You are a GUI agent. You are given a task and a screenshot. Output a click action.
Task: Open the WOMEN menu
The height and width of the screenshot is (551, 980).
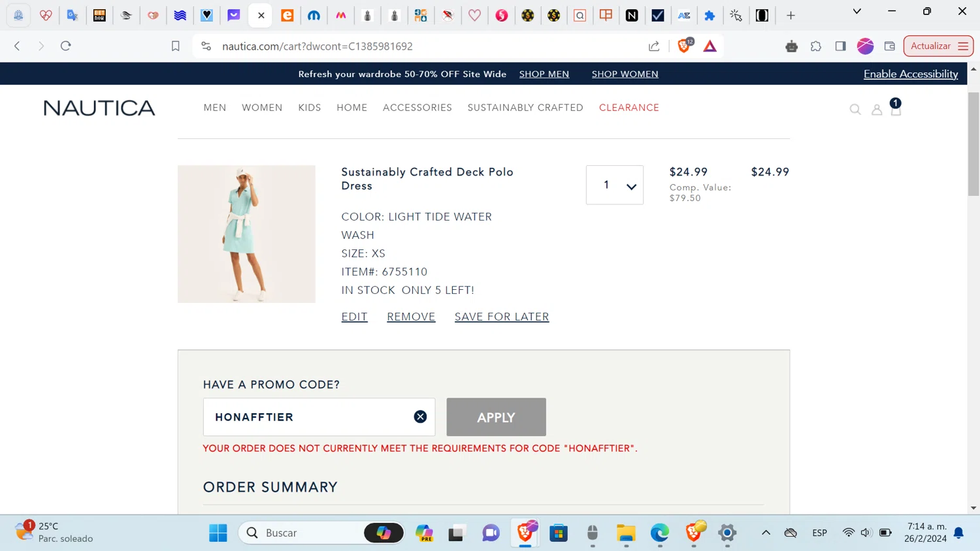click(x=262, y=108)
